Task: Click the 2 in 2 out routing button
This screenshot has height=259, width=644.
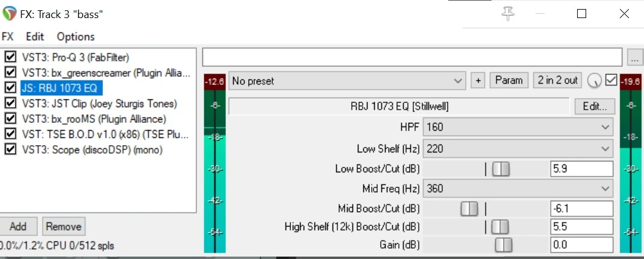Action: click(558, 81)
